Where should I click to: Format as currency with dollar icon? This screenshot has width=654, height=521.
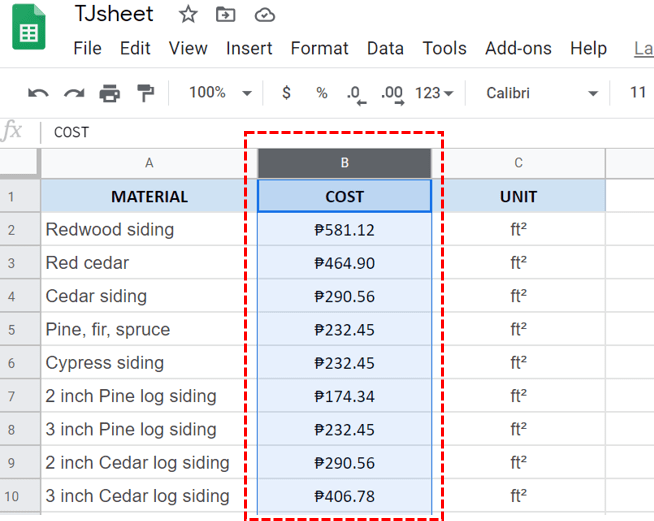[287, 93]
